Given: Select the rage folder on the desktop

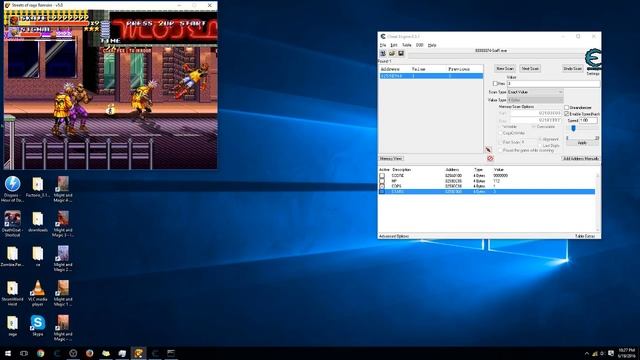Looking at the screenshot, I should [x=12, y=326].
